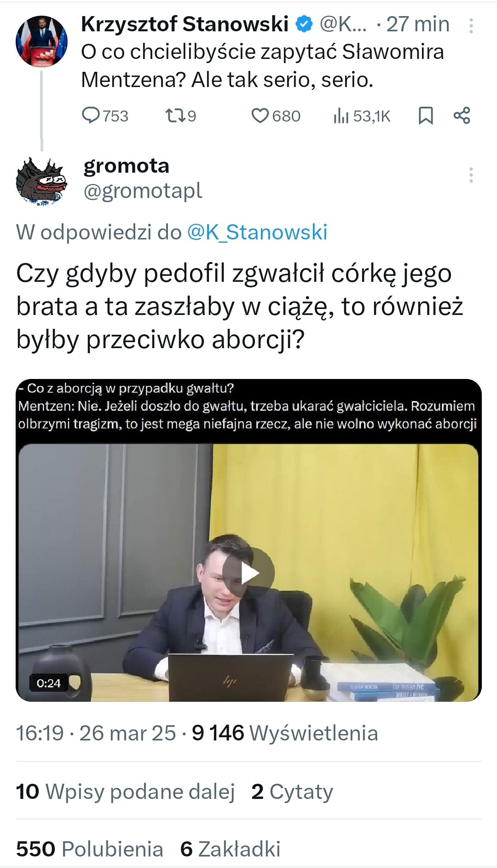
Task: Bookmark Krzysztof Stanowski's tweet
Action: (426, 116)
